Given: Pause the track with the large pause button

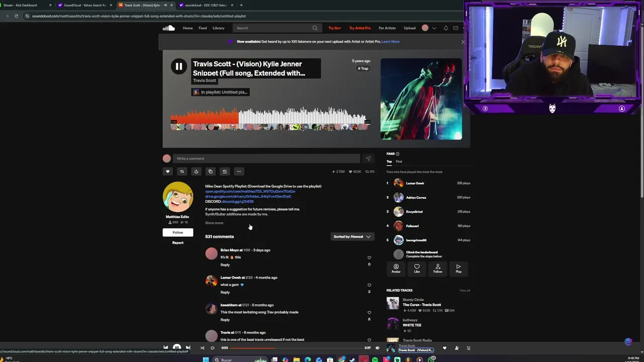Looking at the screenshot, I should point(179,66).
